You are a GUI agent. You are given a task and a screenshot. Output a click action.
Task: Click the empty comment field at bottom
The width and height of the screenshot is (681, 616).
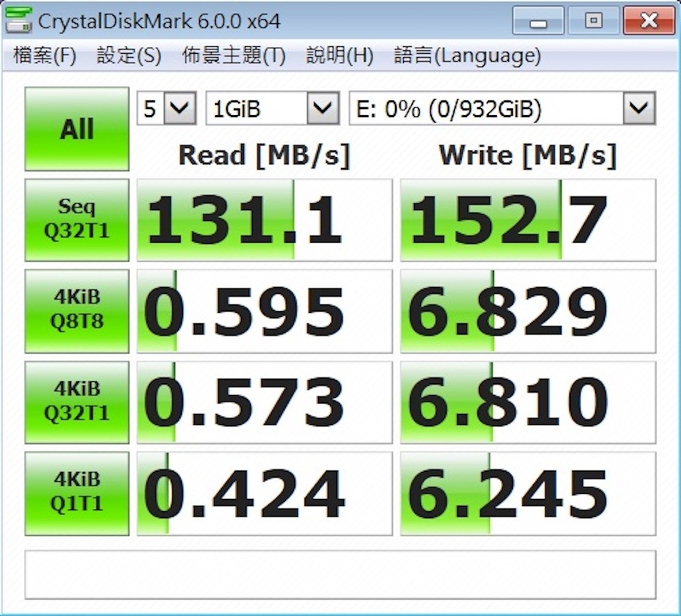click(340, 574)
